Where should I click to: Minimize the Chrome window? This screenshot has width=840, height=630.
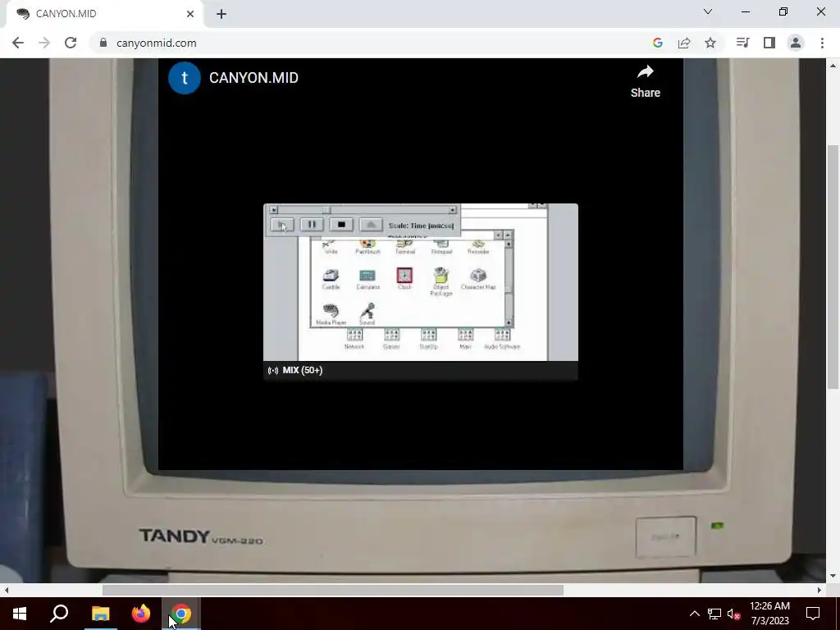(745, 11)
